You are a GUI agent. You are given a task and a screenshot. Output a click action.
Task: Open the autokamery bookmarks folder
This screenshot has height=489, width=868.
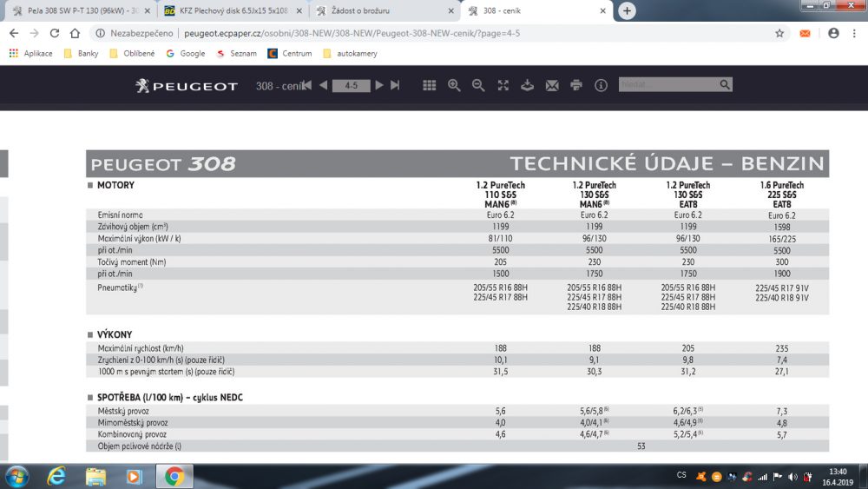[x=350, y=53]
